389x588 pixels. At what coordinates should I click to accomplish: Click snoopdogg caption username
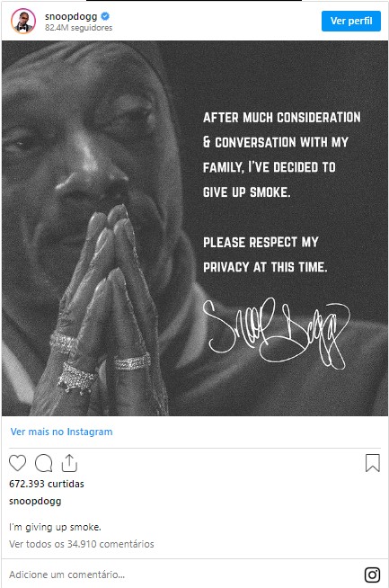tap(35, 502)
